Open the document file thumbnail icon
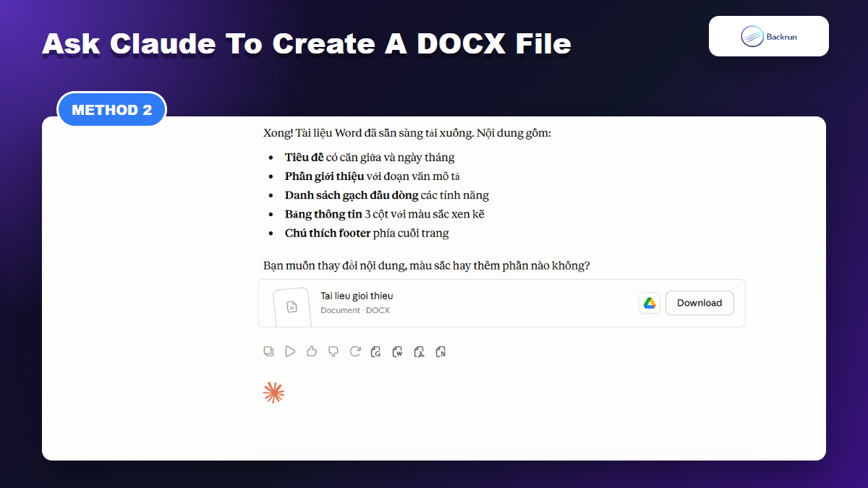Viewport: 868px width, 488px height. pos(292,307)
